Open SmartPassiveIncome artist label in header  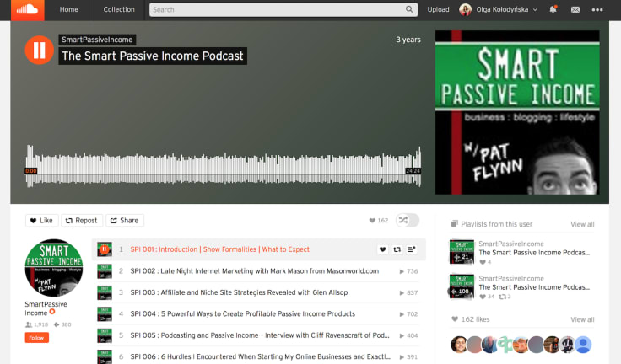point(97,40)
